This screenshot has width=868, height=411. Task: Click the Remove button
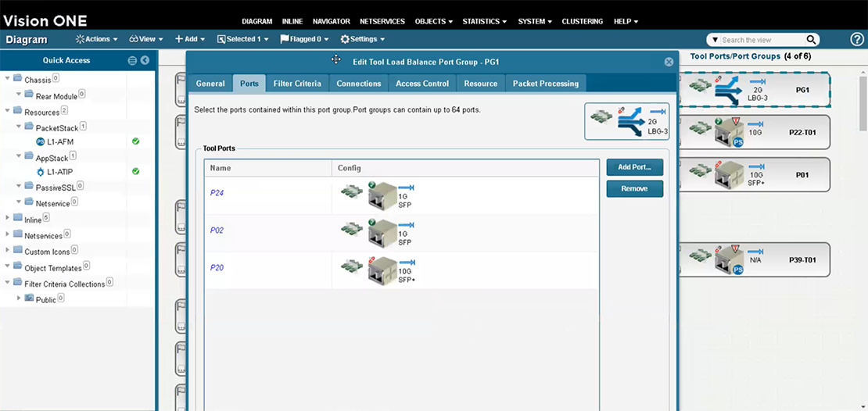[x=634, y=188]
